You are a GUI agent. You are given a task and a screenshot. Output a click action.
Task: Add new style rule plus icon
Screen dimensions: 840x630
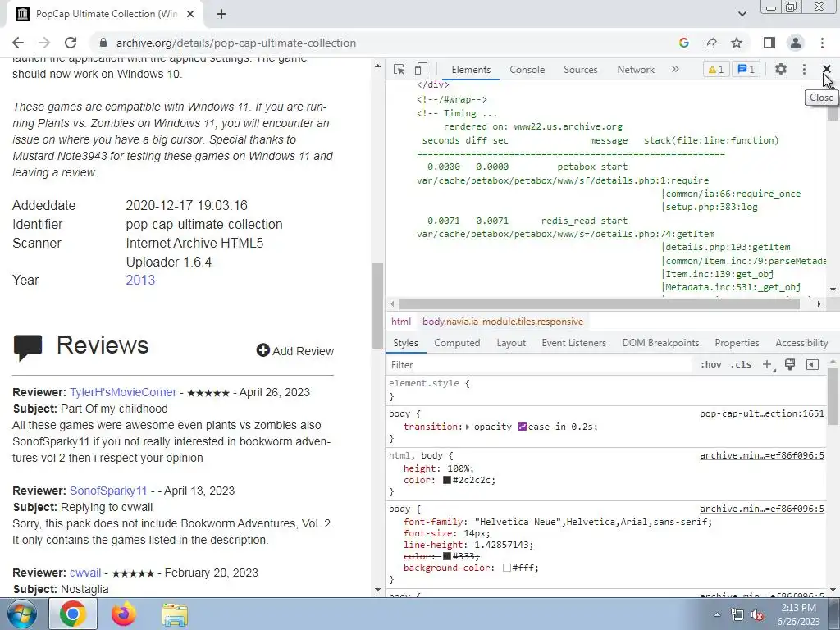click(767, 365)
